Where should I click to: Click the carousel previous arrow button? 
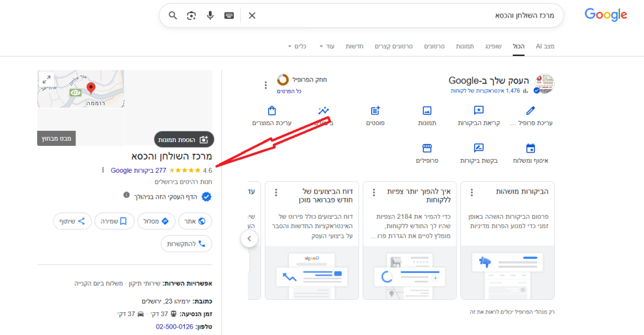pos(249,239)
